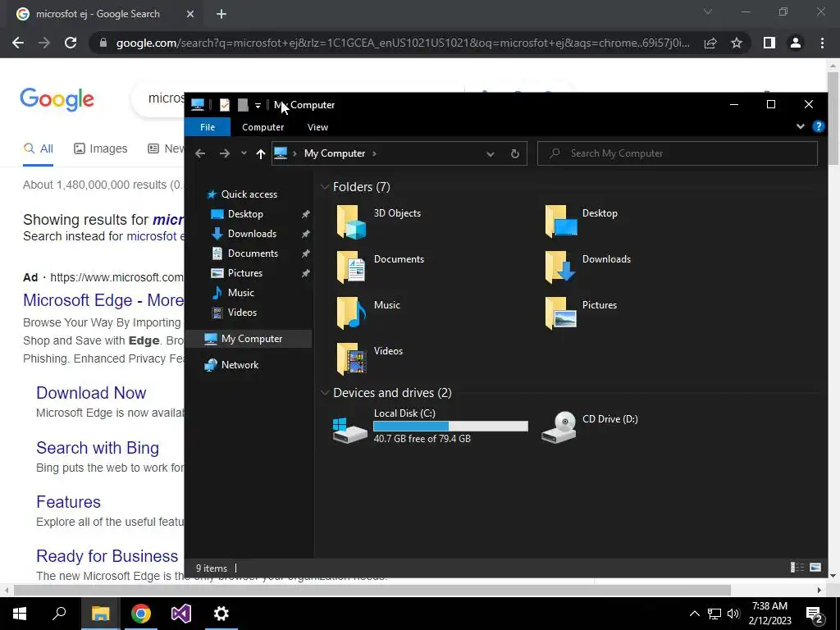Select the Local Disk (C:) drive icon

[x=349, y=430]
